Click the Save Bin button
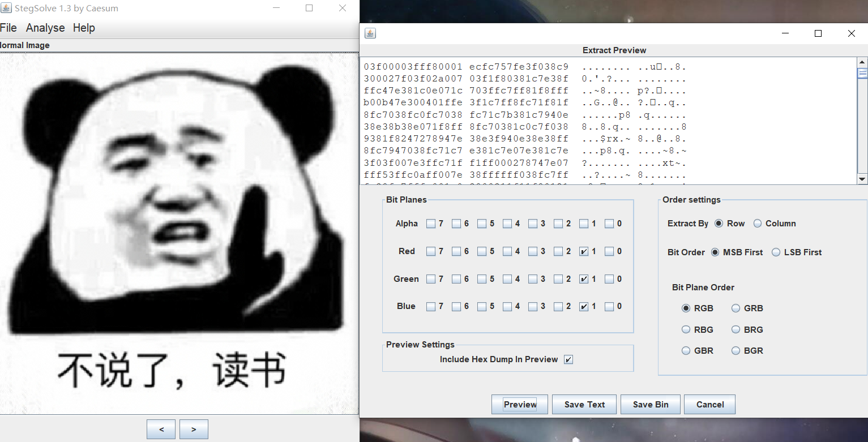 651,404
